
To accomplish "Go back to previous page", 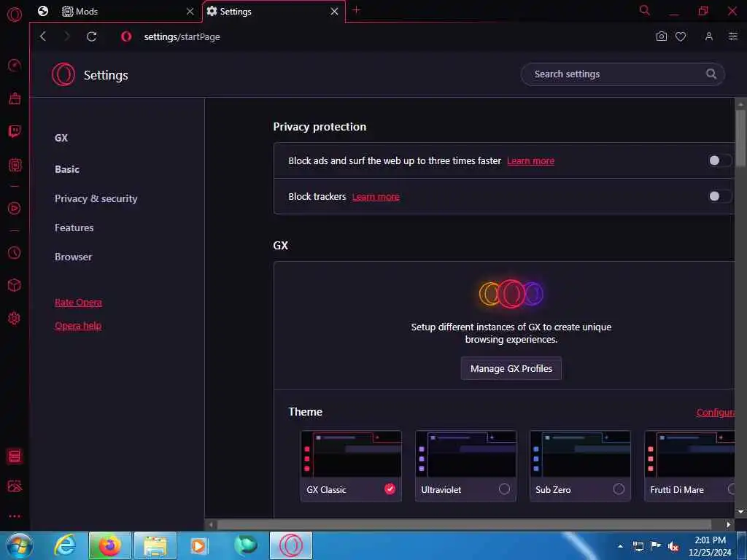I will 43,36.
